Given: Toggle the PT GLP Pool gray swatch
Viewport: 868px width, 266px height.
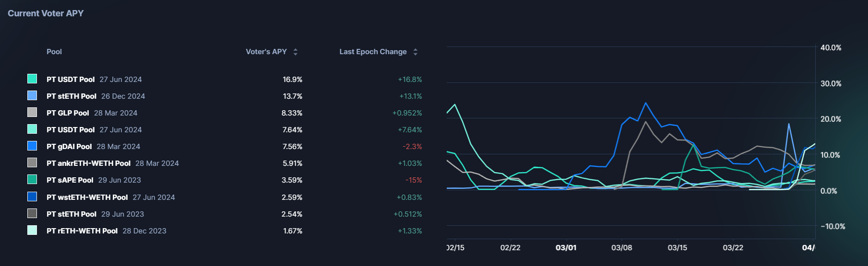Looking at the screenshot, I should [x=32, y=112].
